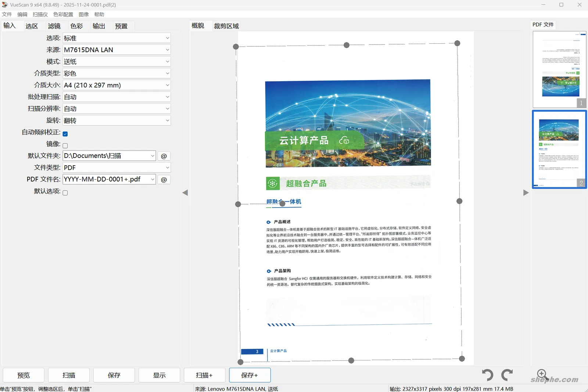Screen dimensions: 588x392
Task: Switch to the 裁剪区域 tab
Action: (226, 26)
